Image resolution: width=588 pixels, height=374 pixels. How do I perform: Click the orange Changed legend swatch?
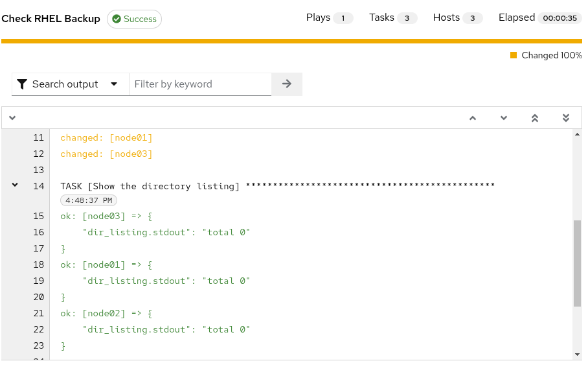(514, 55)
